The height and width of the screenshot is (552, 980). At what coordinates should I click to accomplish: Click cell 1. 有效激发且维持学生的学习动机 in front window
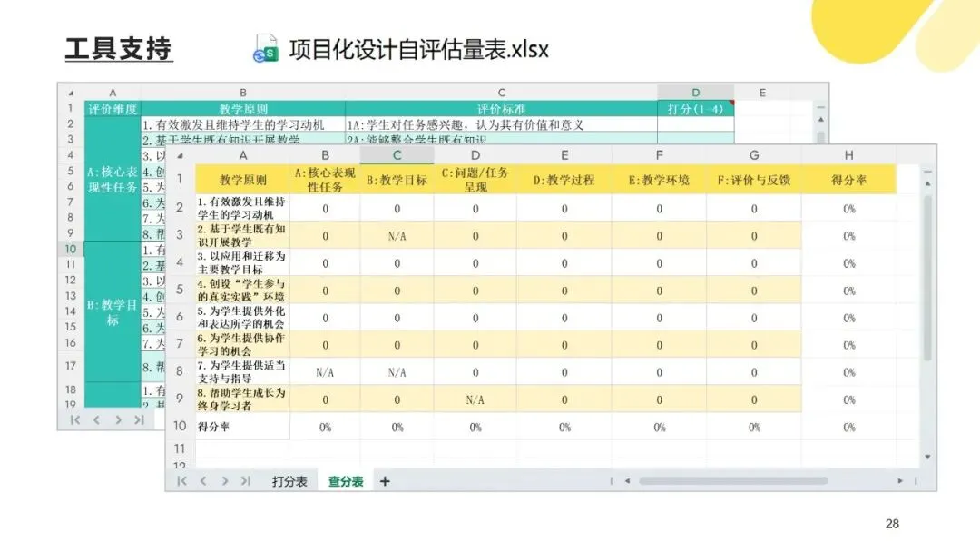tap(242, 208)
